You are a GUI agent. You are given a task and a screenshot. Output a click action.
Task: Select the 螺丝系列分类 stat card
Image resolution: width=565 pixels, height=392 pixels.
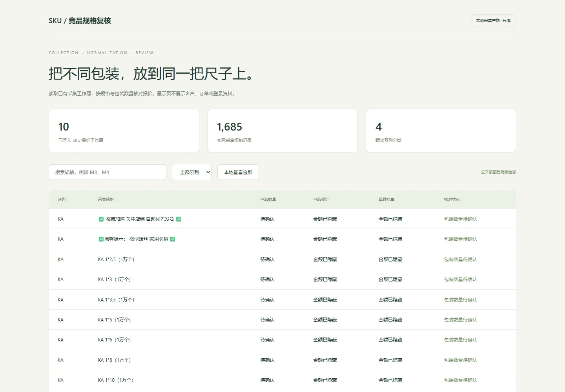click(x=441, y=131)
